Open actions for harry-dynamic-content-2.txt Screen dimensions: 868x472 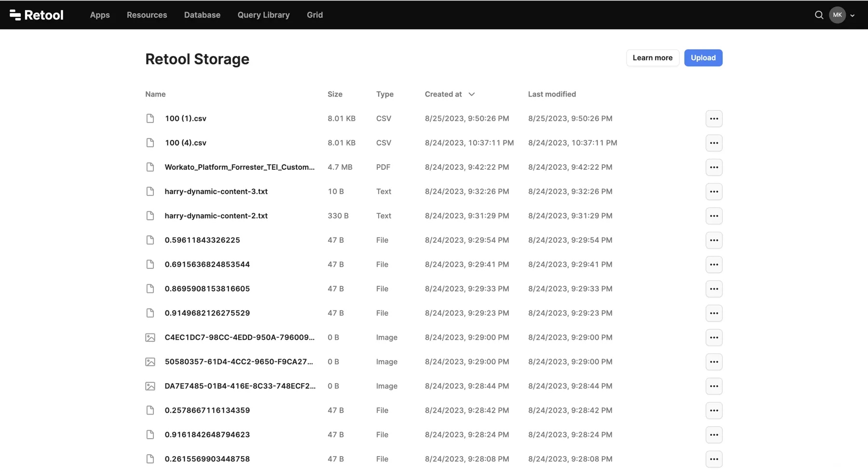[x=714, y=216]
